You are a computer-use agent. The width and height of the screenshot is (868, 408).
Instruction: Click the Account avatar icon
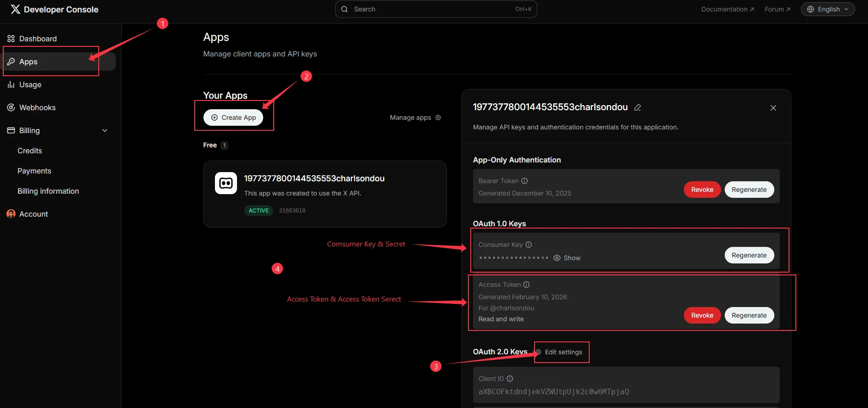(11, 214)
